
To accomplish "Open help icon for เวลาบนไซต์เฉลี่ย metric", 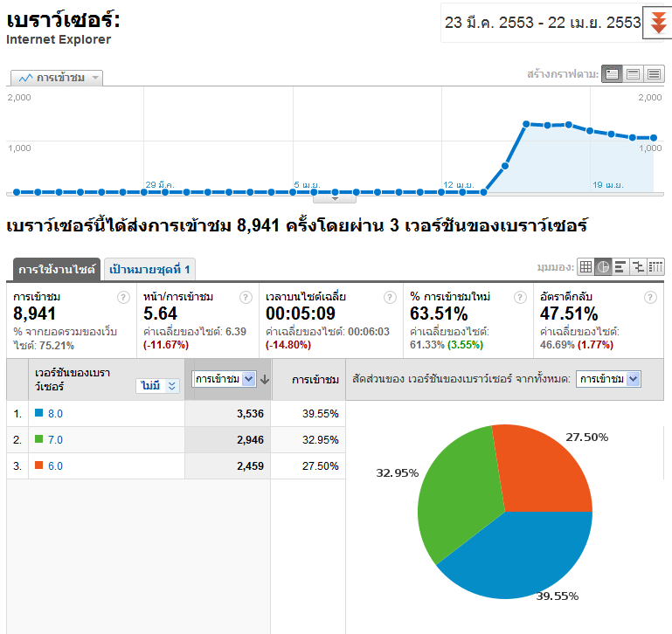I will [390, 297].
